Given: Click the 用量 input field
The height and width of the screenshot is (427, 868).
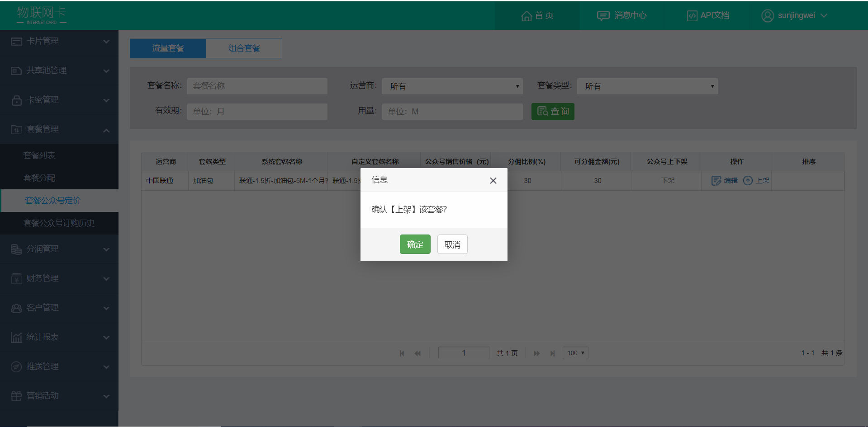Looking at the screenshot, I should click(x=452, y=112).
